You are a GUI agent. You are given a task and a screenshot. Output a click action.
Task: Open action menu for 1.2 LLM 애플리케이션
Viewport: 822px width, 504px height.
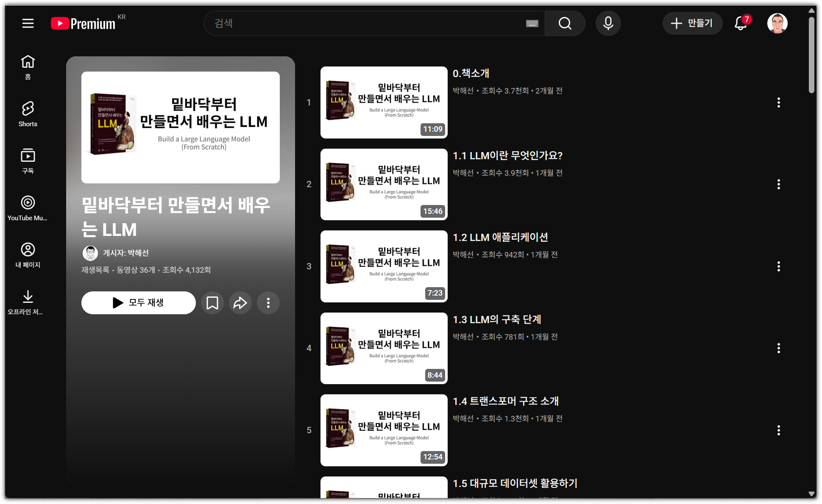pyautogui.click(x=778, y=266)
